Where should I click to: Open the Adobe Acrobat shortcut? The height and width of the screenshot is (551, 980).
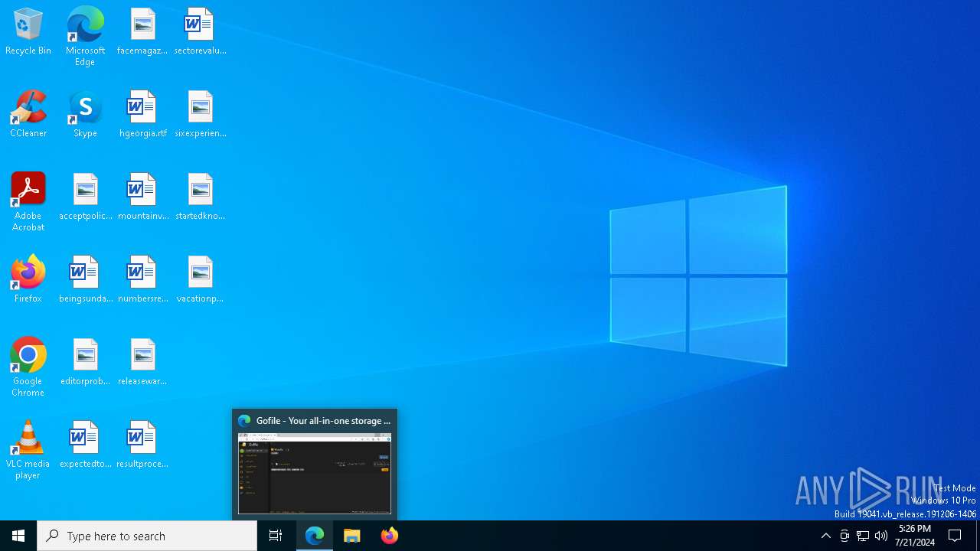pos(28,202)
